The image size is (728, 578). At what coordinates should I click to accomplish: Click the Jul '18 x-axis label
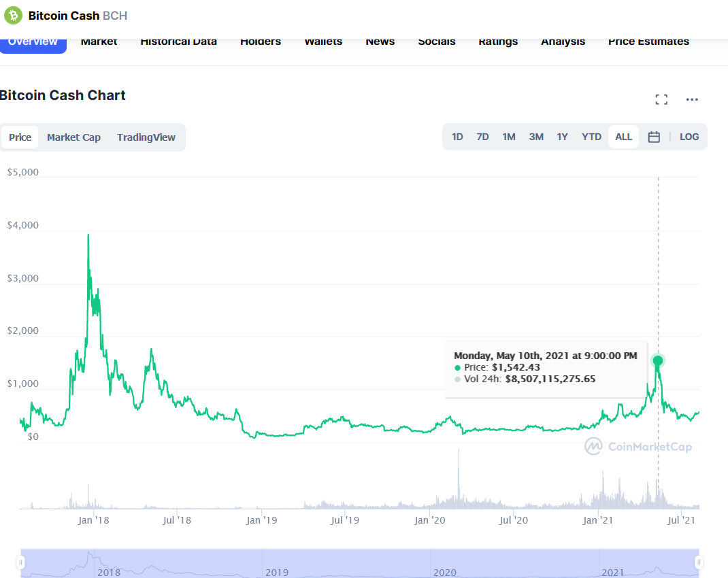(177, 520)
